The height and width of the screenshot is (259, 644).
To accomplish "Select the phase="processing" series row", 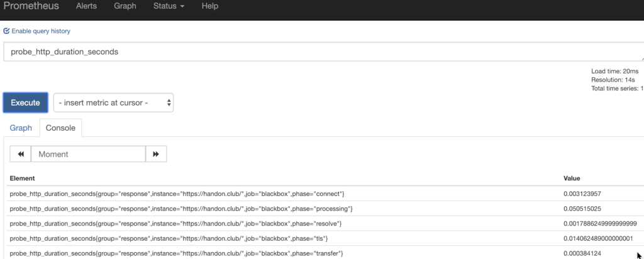I will click(324, 209).
